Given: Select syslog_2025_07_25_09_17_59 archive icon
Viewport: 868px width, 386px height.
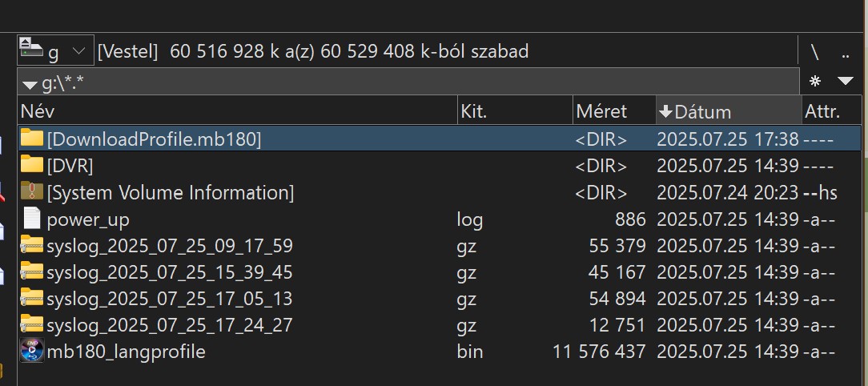Looking at the screenshot, I should tap(31, 245).
